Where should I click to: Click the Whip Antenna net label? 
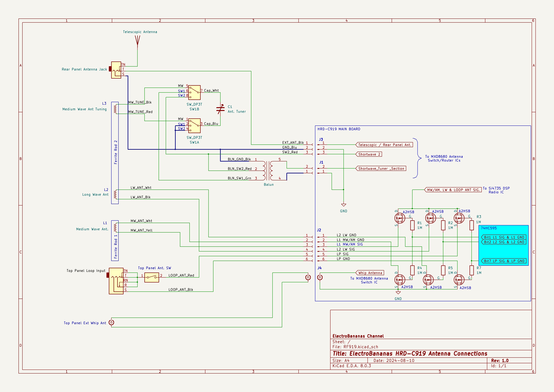[x=370, y=273]
